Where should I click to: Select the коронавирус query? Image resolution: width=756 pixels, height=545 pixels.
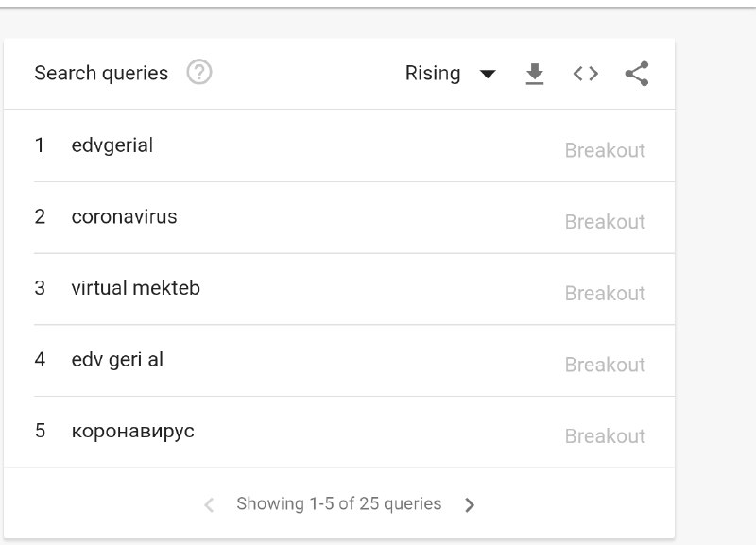(133, 432)
